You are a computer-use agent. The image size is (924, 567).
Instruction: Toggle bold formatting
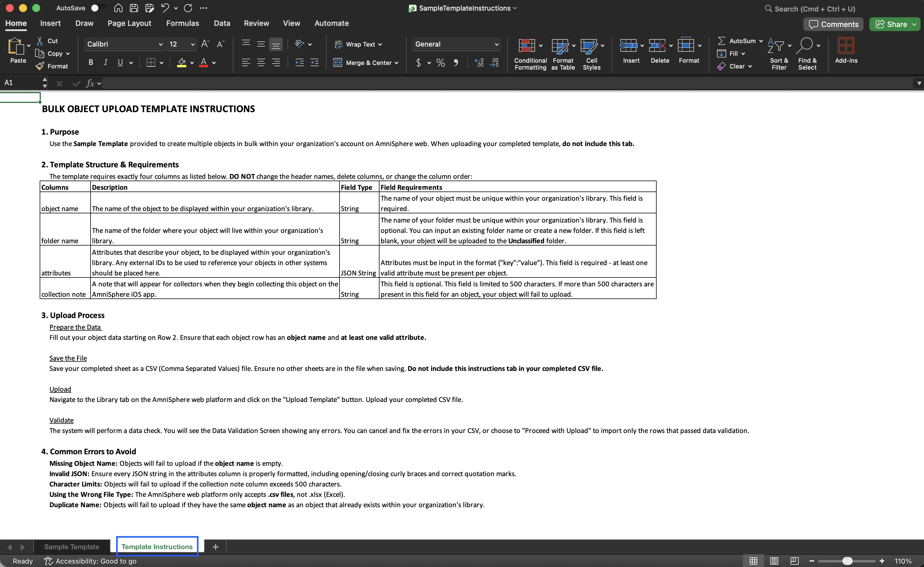(91, 63)
